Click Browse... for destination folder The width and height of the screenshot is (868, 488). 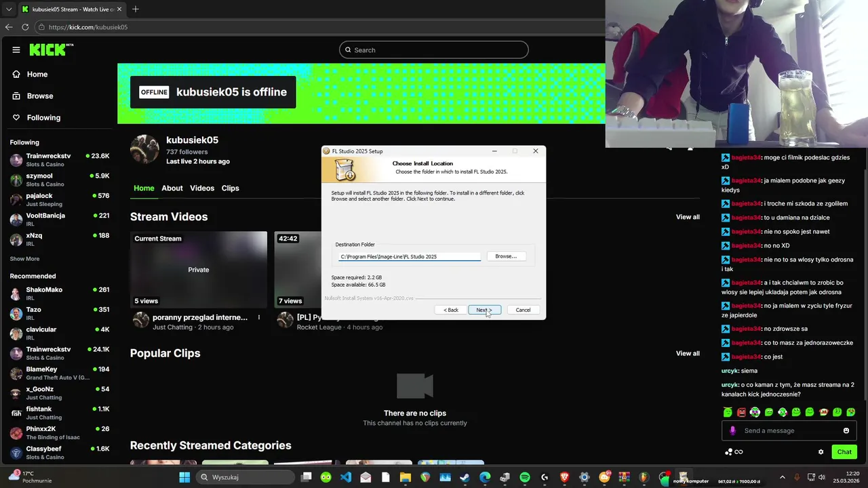point(506,256)
